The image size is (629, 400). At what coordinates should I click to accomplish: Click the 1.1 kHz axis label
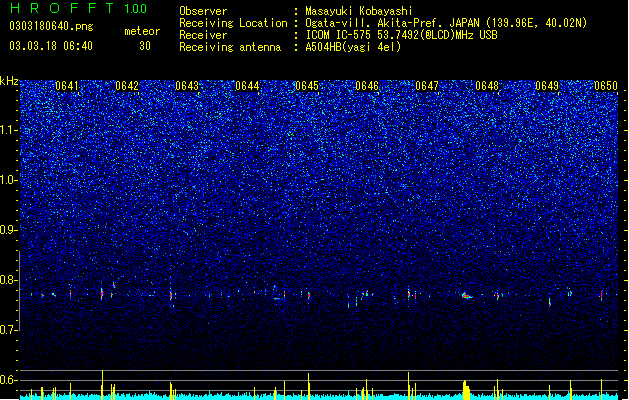coord(9,130)
